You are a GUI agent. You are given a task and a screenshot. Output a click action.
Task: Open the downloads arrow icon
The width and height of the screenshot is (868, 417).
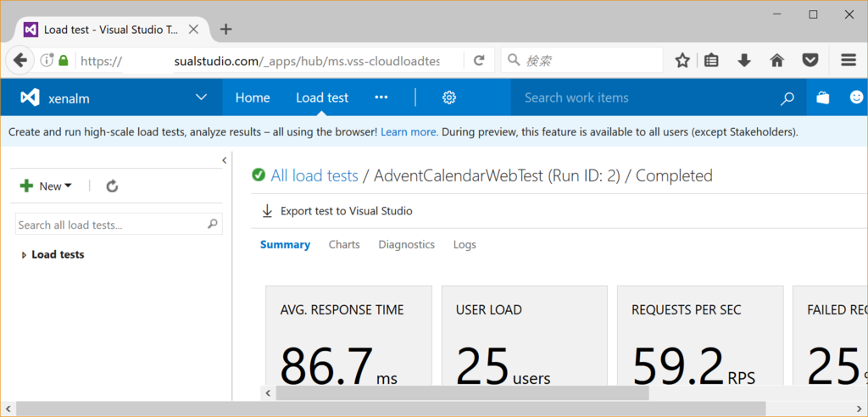744,60
